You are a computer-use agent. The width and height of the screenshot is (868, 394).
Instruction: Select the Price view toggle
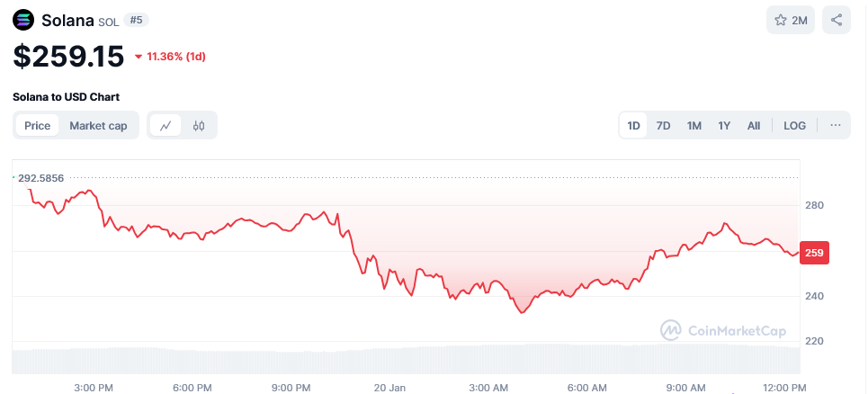(38, 126)
